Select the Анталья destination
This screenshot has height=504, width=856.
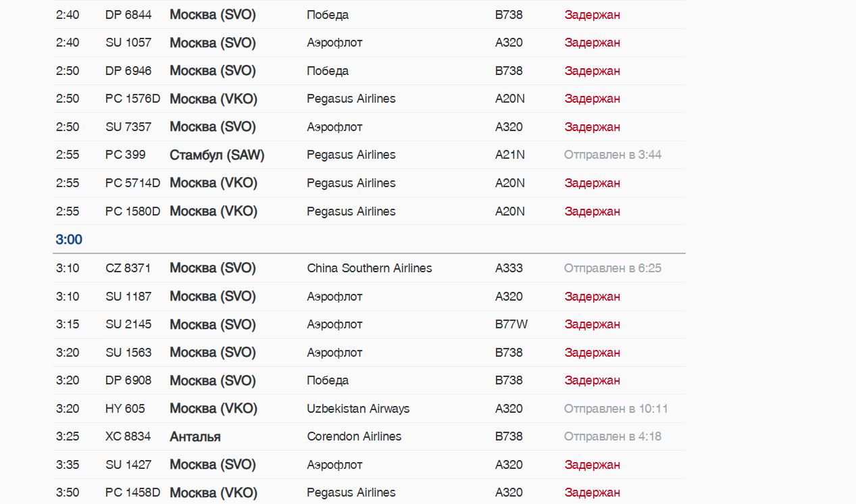pyautogui.click(x=195, y=436)
